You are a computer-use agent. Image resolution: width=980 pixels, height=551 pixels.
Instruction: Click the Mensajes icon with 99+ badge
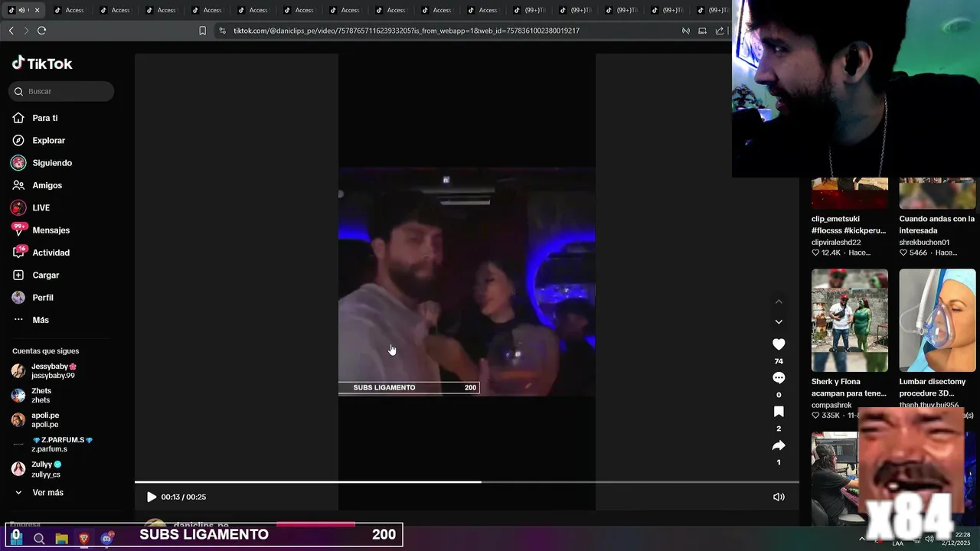click(x=18, y=230)
